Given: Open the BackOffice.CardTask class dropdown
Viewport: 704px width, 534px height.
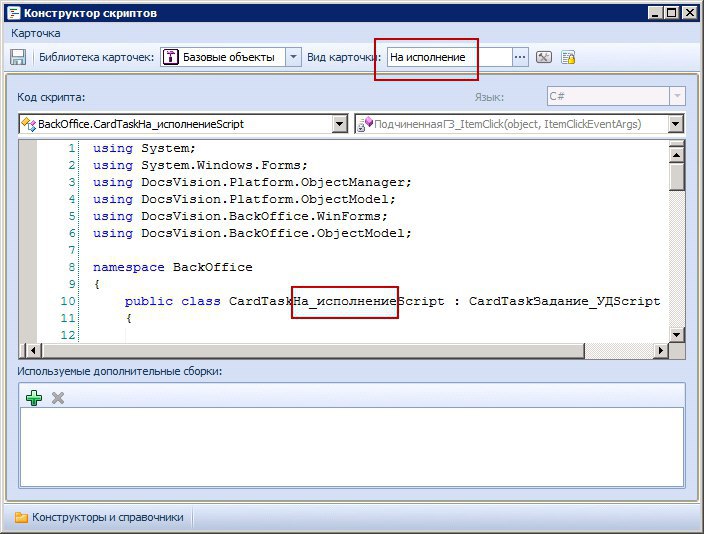Looking at the screenshot, I should click(x=339, y=124).
